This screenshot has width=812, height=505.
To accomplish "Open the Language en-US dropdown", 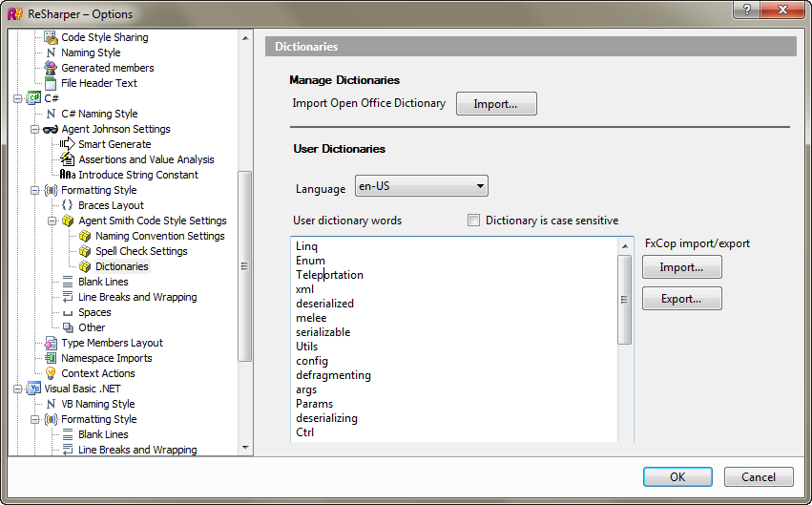I will 421,186.
